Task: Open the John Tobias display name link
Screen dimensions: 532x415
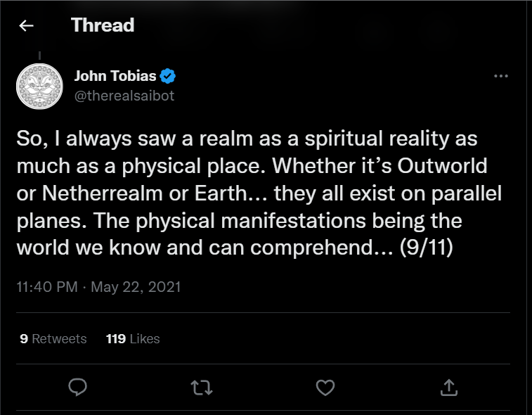Action: (x=115, y=76)
